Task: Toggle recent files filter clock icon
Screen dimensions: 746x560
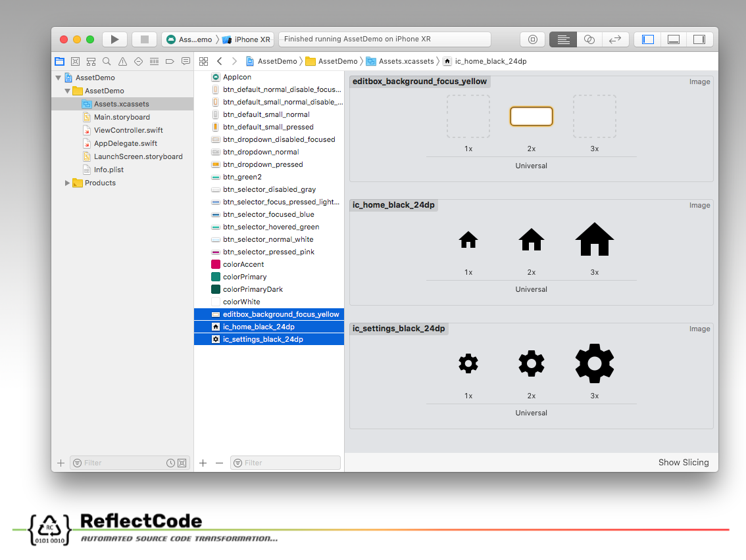Action: coord(170,463)
